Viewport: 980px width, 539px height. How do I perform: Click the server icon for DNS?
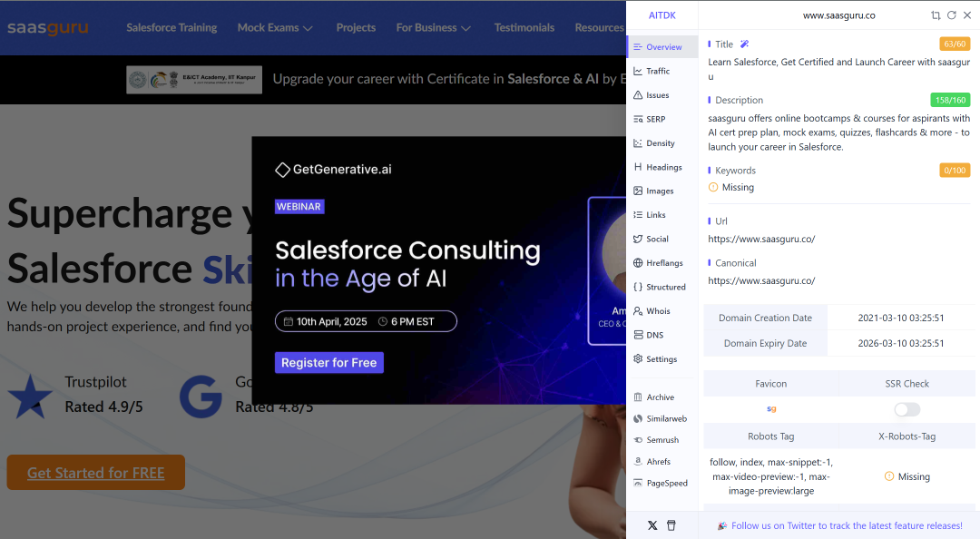pos(638,335)
